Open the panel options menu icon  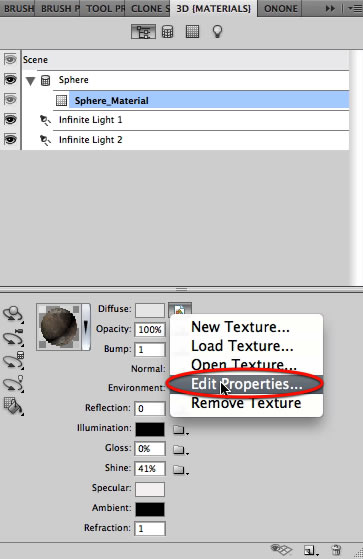click(354, 8)
